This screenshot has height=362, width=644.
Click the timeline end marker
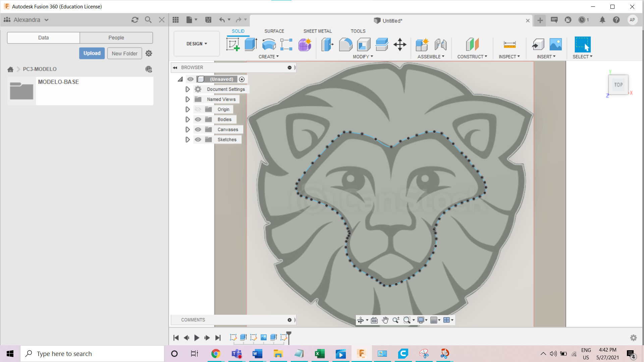289,338
